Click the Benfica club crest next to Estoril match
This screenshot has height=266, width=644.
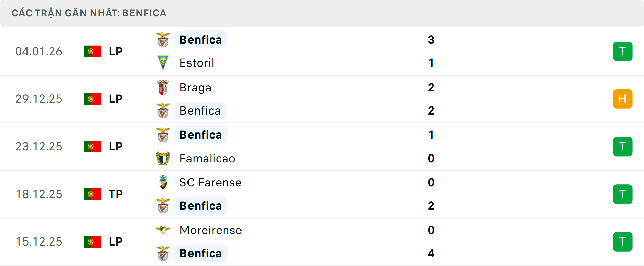[163, 39]
